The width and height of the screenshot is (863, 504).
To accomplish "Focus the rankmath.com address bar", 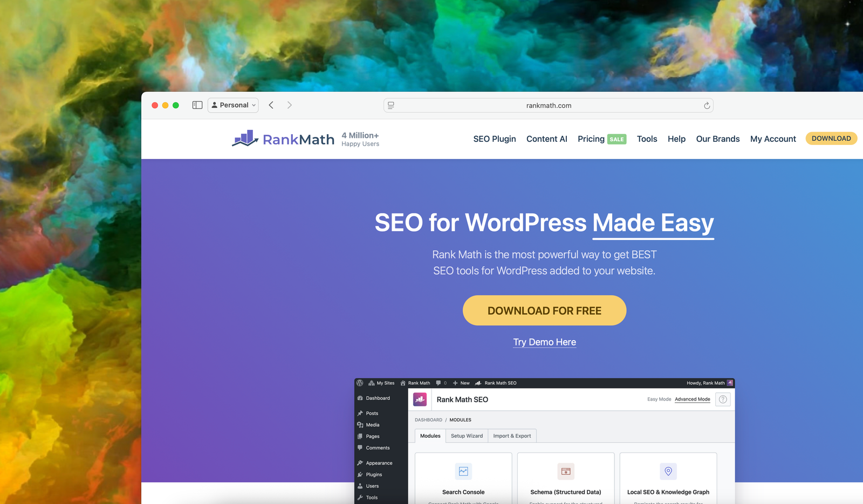I will point(549,106).
